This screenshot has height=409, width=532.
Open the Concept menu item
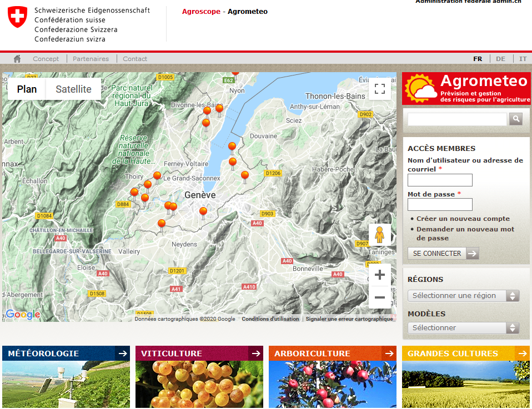(x=46, y=59)
